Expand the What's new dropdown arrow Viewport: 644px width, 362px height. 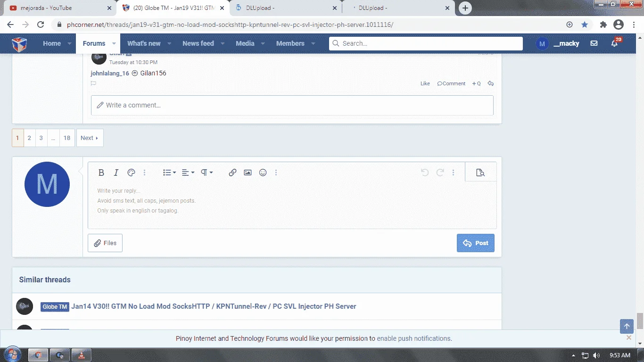click(170, 43)
